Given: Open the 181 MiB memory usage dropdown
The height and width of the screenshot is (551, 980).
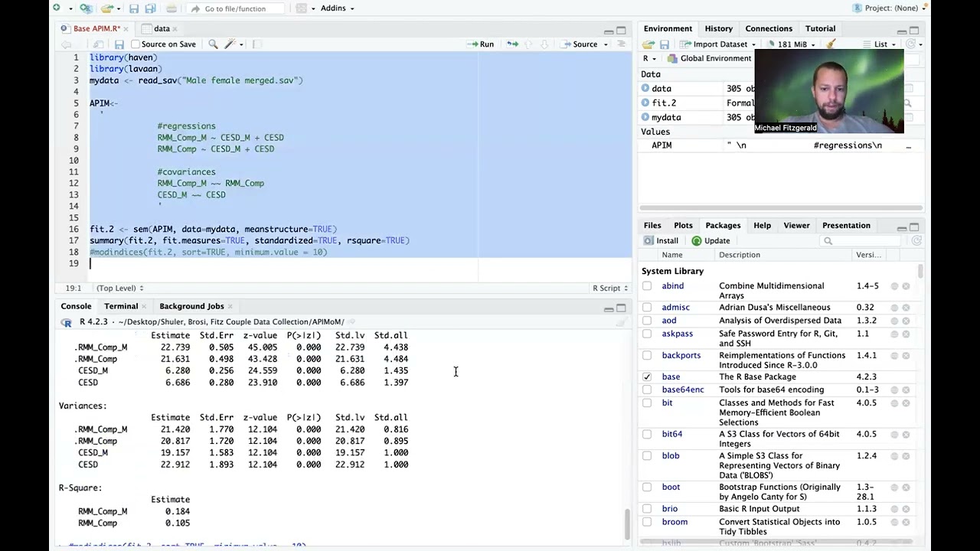Looking at the screenshot, I should [x=792, y=44].
